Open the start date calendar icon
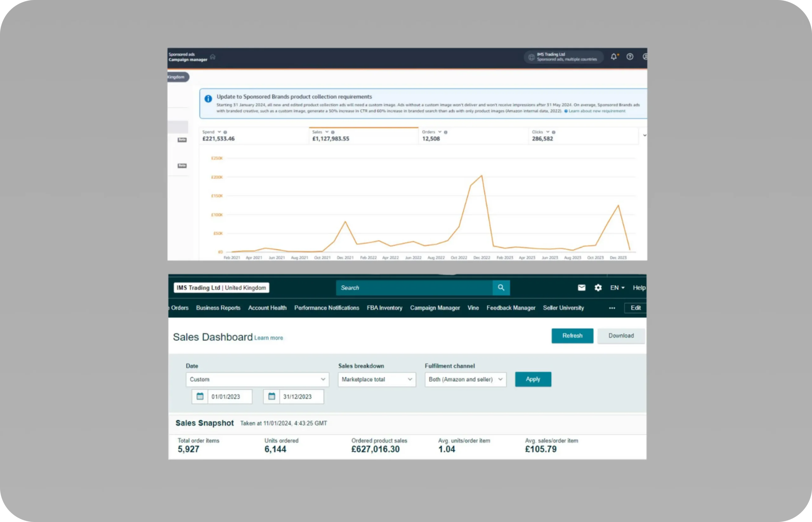The image size is (812, 522). point(200,396)
